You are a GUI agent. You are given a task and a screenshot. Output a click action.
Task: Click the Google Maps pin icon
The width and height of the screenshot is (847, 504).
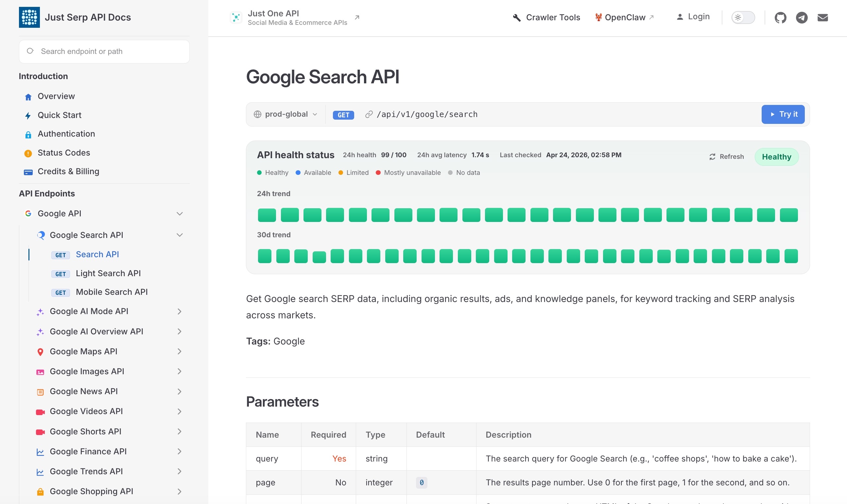(40, 352)
